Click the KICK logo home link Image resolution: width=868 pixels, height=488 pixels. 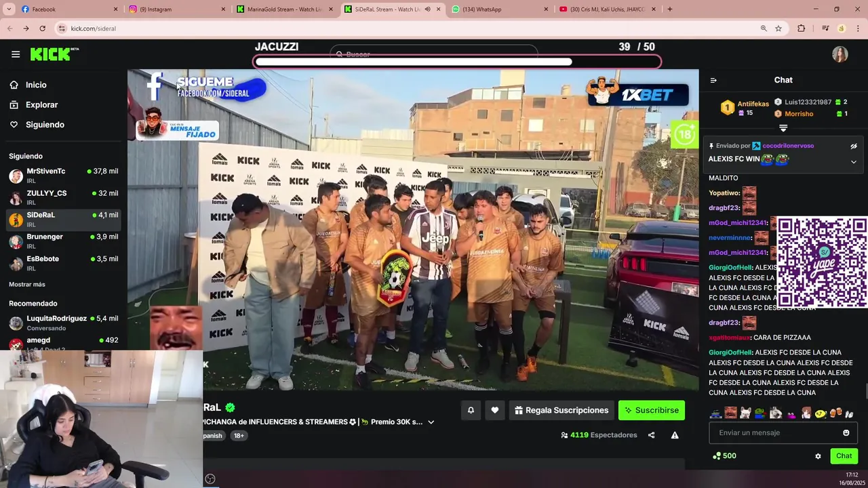point(54,54)
